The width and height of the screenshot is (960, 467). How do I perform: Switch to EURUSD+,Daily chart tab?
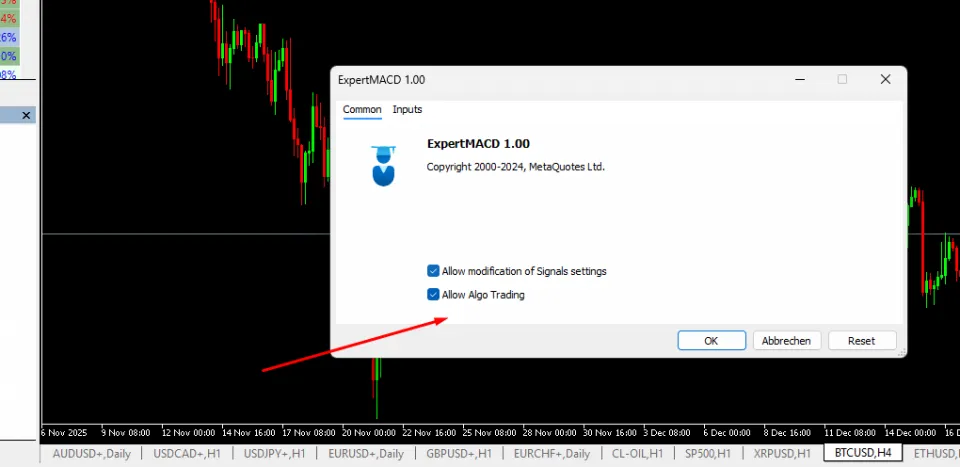click(366, 454)
